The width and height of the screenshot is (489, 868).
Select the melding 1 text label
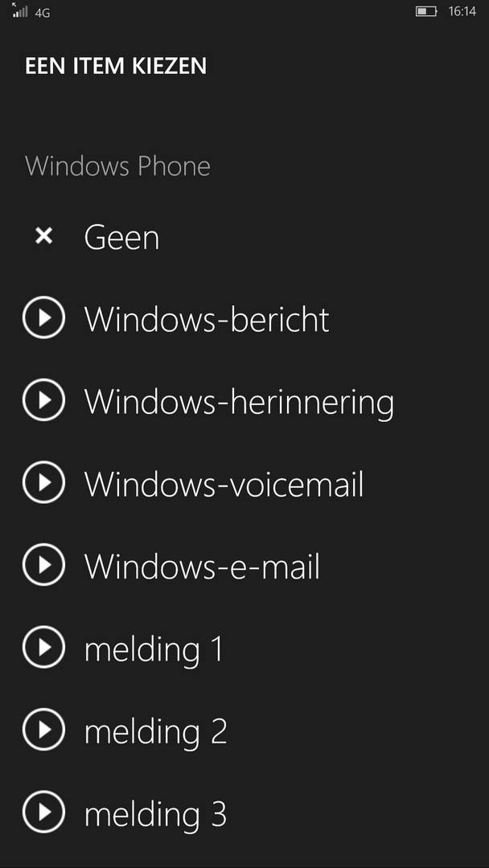pyautogui.click(x=153, y=649)
